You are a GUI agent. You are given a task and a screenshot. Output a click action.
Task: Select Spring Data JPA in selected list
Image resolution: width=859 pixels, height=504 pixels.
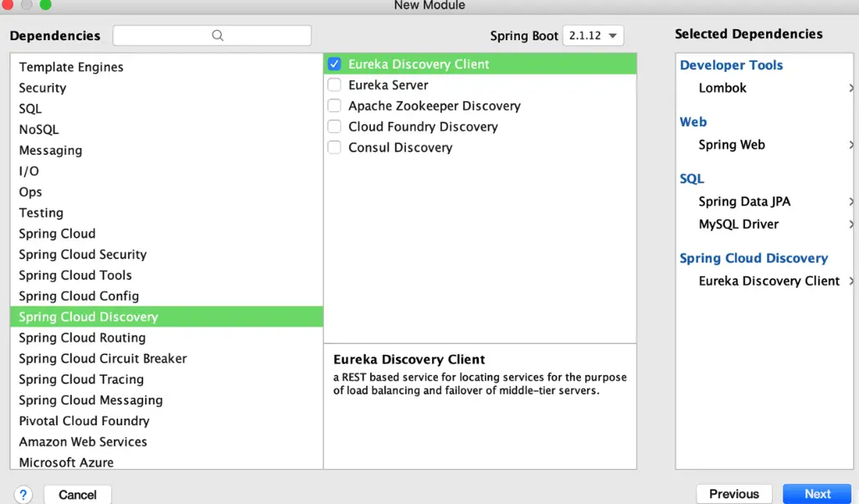[x=744, y=202]
